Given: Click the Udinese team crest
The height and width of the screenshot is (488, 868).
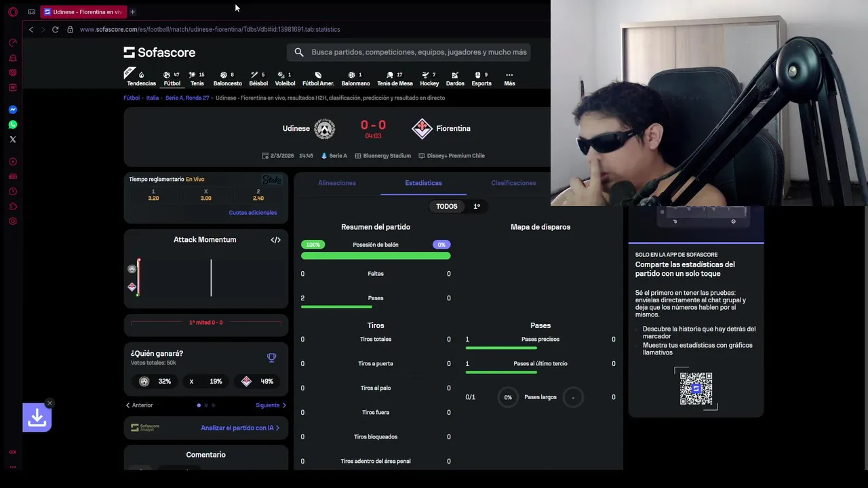Looking at the screenshot, I should [324, 128].
